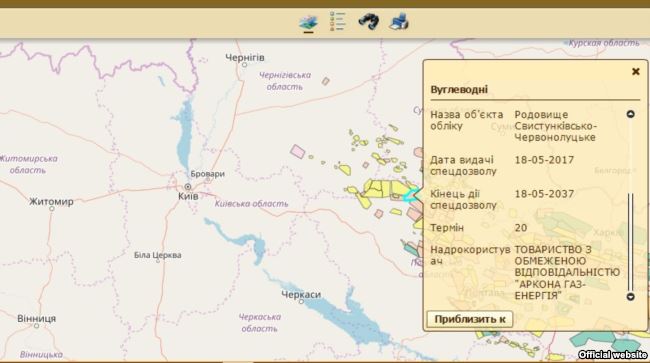Click the popup scroll-up arrow
This screenshot has width=650, height=363.
(x=631, y=114)
